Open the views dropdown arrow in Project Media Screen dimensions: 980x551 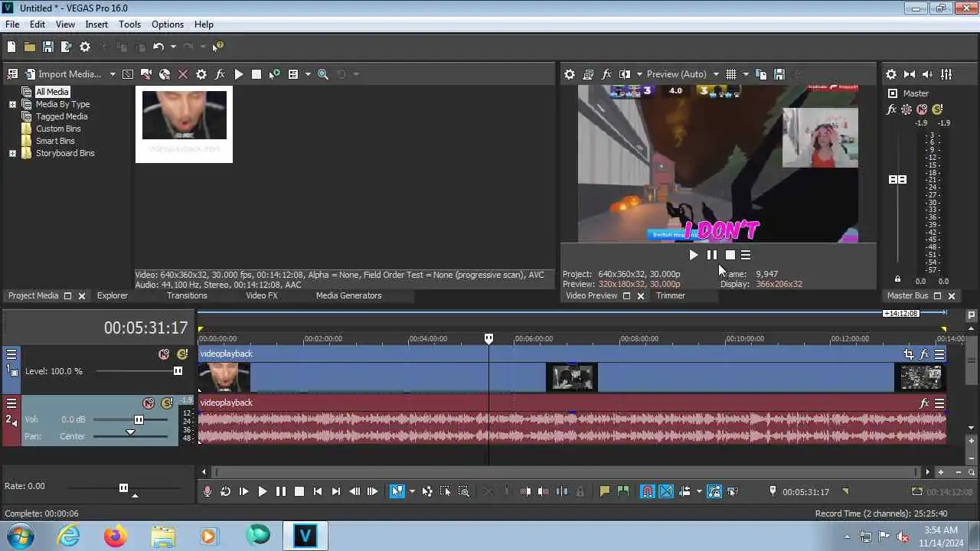click(308, 74)
